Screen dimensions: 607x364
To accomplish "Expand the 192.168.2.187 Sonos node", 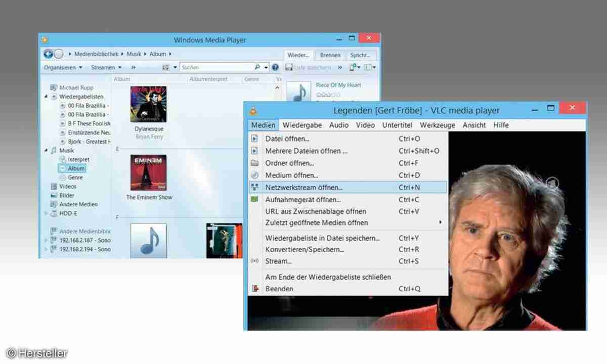I will (x=47, y=240).
